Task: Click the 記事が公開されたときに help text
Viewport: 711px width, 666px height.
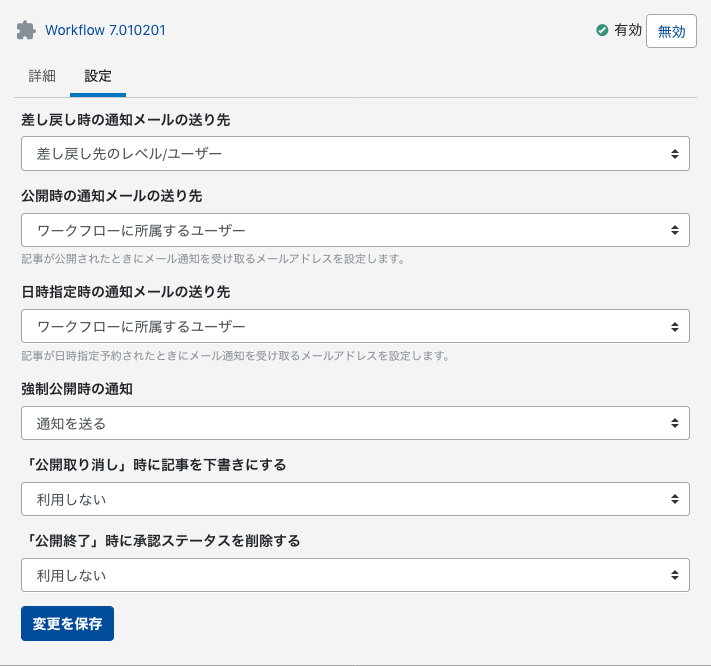Action: click(x=212, y=259)
